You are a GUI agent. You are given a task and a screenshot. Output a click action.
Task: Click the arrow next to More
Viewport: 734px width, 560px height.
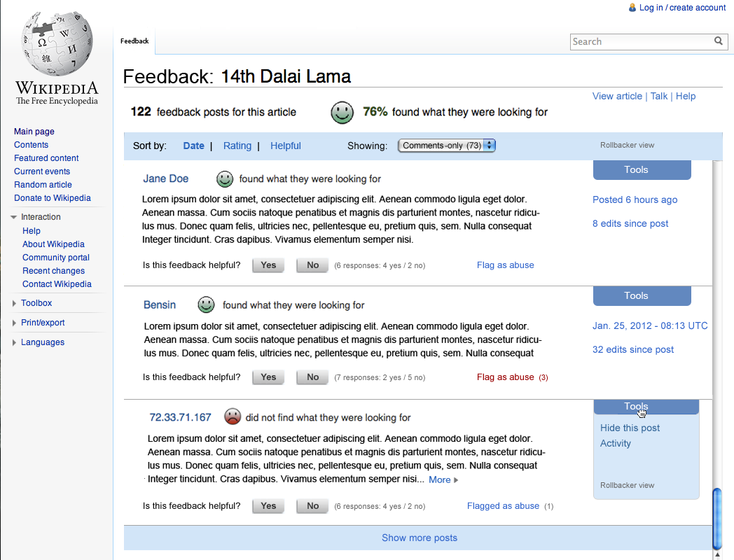(456, 480)
